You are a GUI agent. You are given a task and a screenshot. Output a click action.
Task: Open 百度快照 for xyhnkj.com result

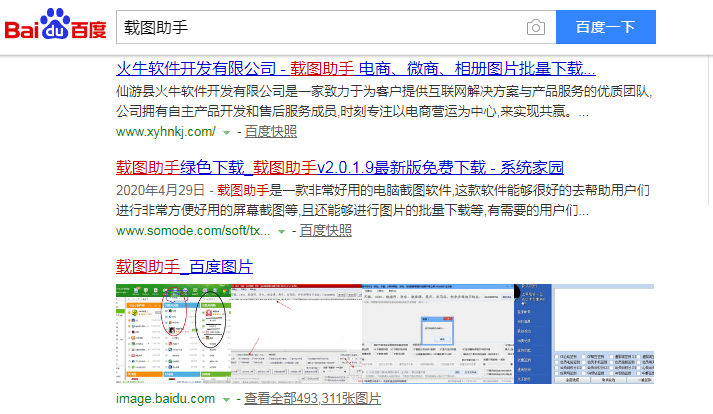pyautogui.click(x=271, y=132)
